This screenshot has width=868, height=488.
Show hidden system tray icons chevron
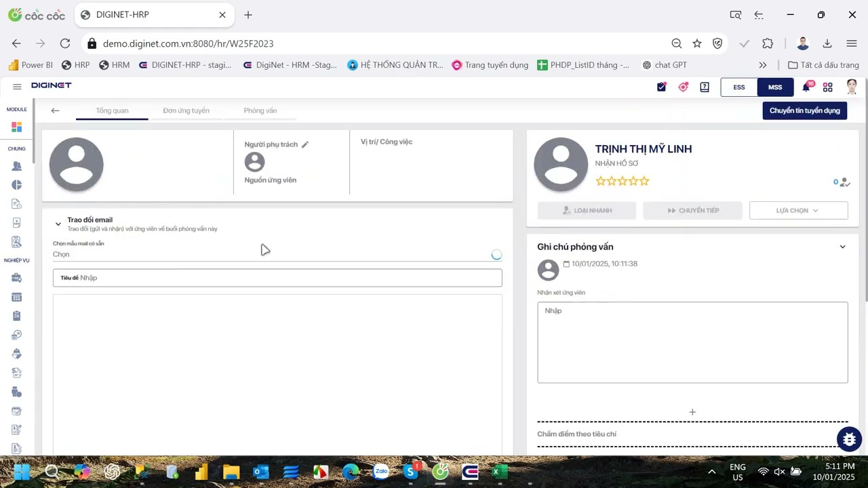point(711,472)
